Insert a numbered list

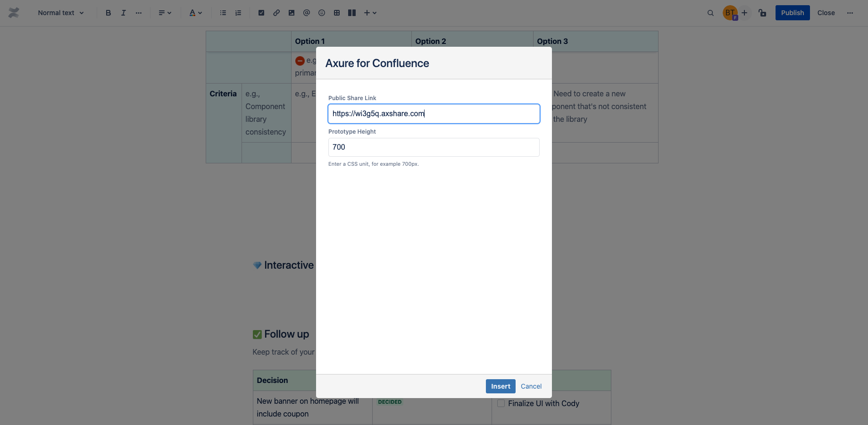pos(238,13)
